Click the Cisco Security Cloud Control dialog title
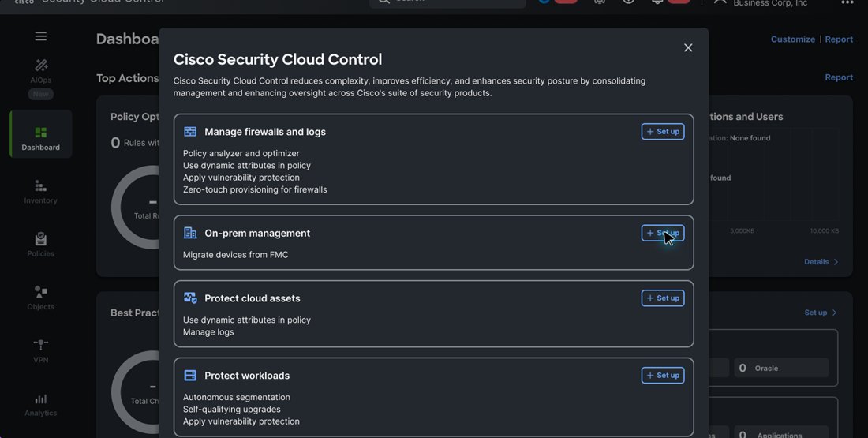The height and width of the screenshot is (438, 868). tap(278, 59)
